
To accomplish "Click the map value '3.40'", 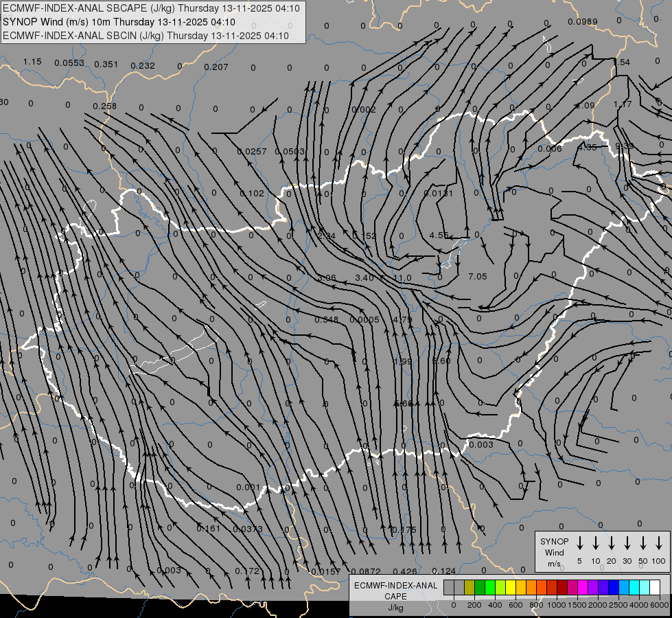I will (x=364, y=278).
